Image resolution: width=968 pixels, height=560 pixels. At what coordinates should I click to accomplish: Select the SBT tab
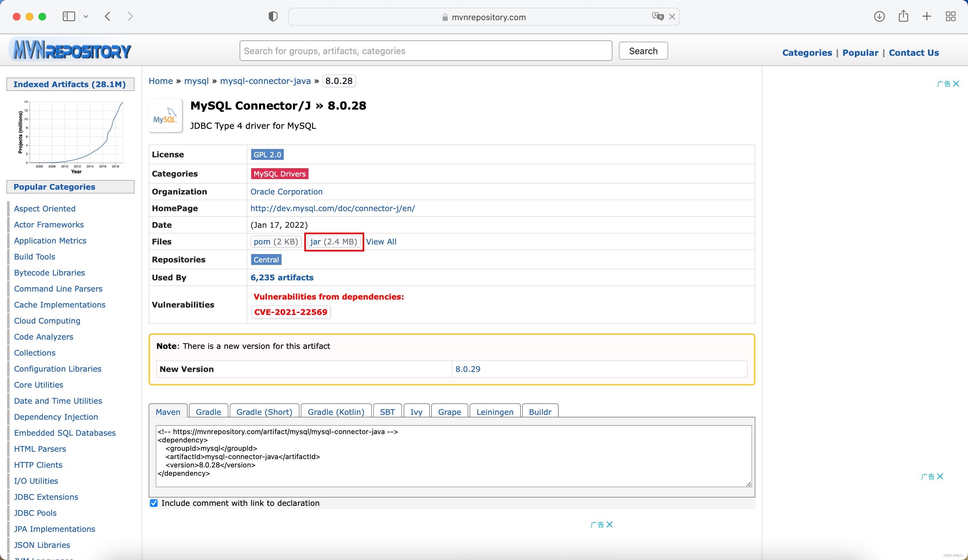(387, 412)
